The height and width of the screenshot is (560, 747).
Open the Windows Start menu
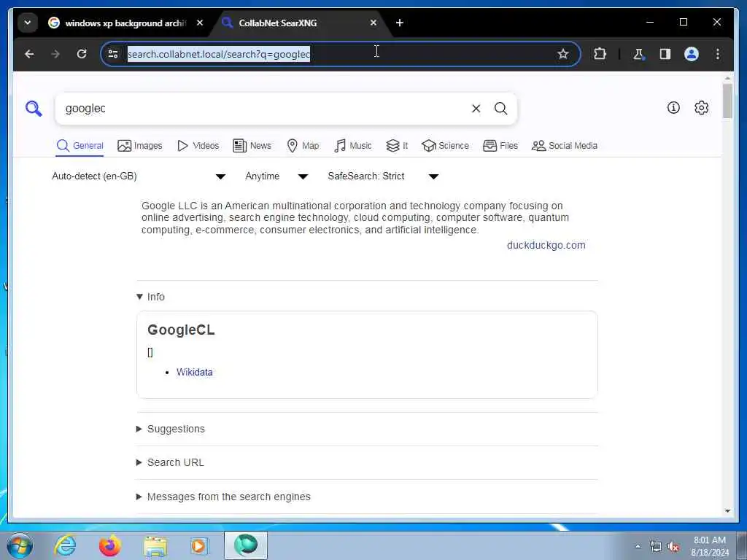[20, 545]
